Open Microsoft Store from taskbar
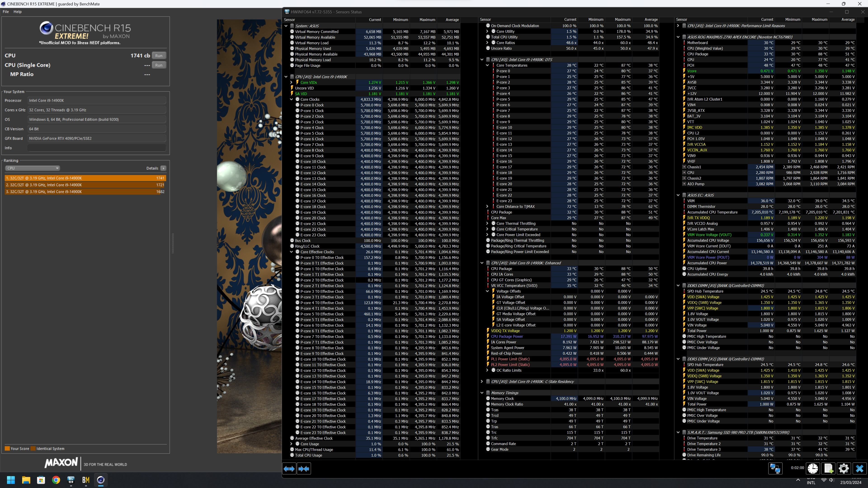 click(41, 480)
